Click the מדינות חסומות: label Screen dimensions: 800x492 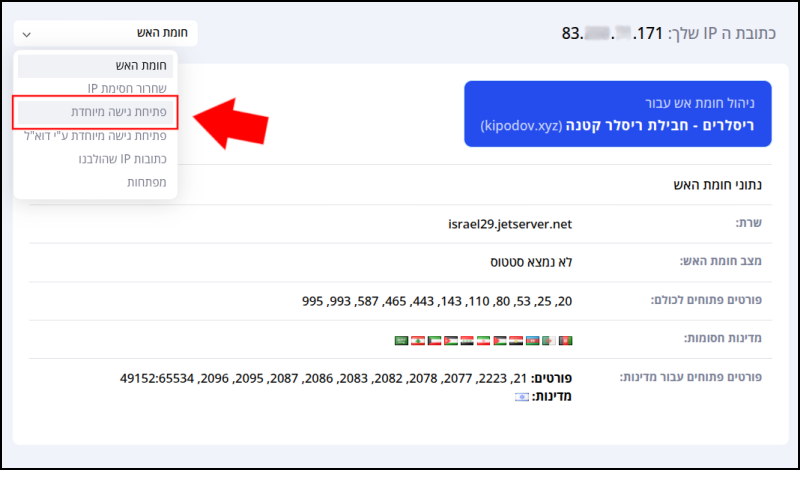(x=723, y=338)
